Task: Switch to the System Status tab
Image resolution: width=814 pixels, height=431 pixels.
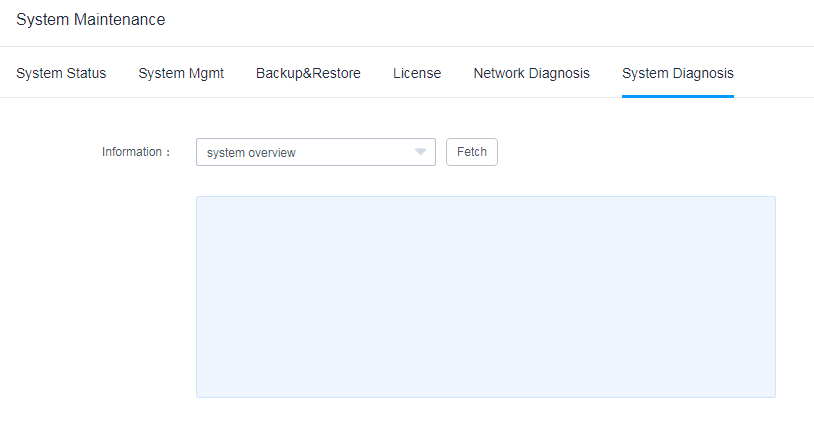Action: [61, 73]
